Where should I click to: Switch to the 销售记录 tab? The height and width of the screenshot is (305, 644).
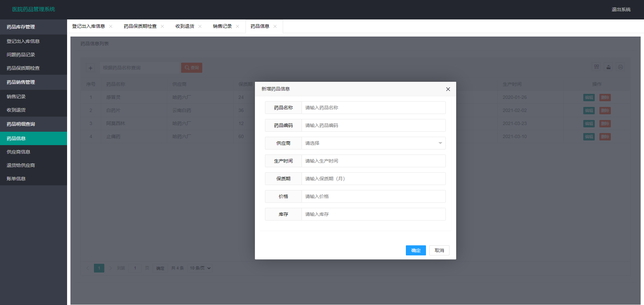coord(222,26)
